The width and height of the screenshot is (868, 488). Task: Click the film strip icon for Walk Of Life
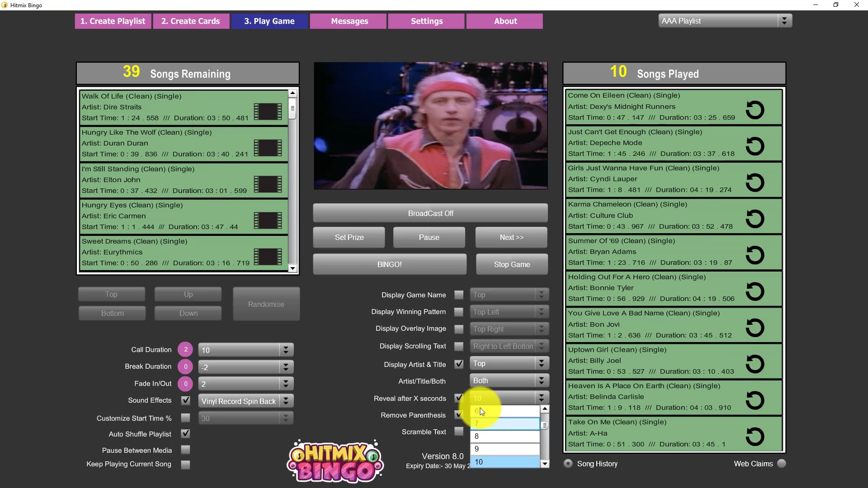(268, 112)
